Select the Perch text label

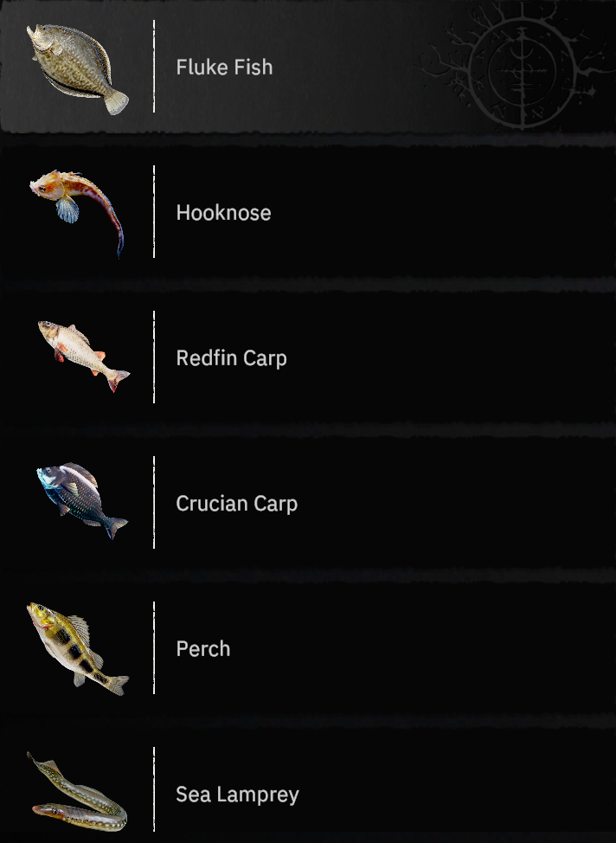[203, 649]
